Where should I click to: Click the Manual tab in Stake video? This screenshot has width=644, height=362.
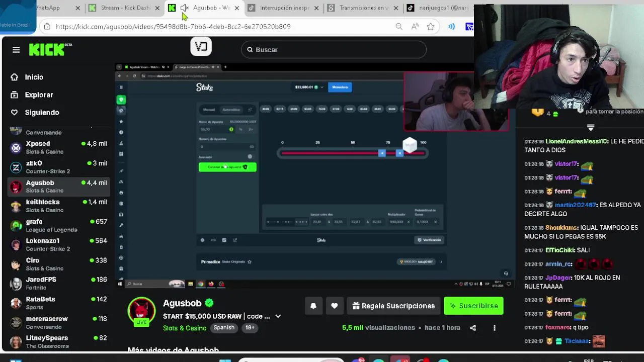pos(209,109)
